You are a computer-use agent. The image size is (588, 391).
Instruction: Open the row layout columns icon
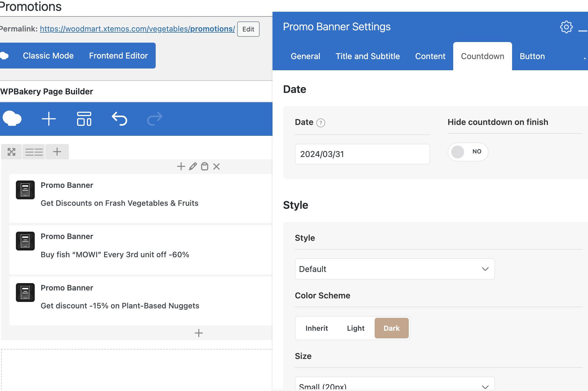tap(34, 152)
